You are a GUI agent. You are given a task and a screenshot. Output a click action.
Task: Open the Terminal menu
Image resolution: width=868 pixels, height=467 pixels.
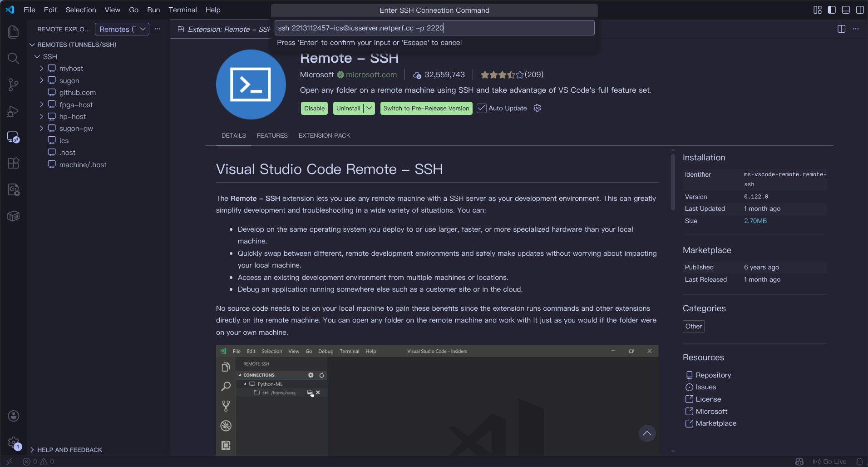tap(182, 10)
